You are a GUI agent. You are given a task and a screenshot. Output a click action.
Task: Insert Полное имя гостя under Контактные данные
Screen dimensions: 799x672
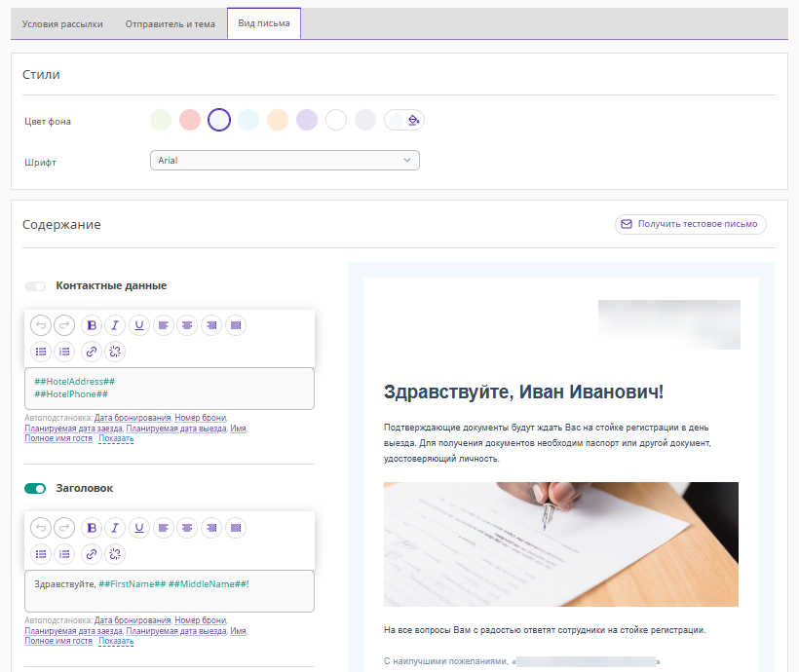point(58,438)
